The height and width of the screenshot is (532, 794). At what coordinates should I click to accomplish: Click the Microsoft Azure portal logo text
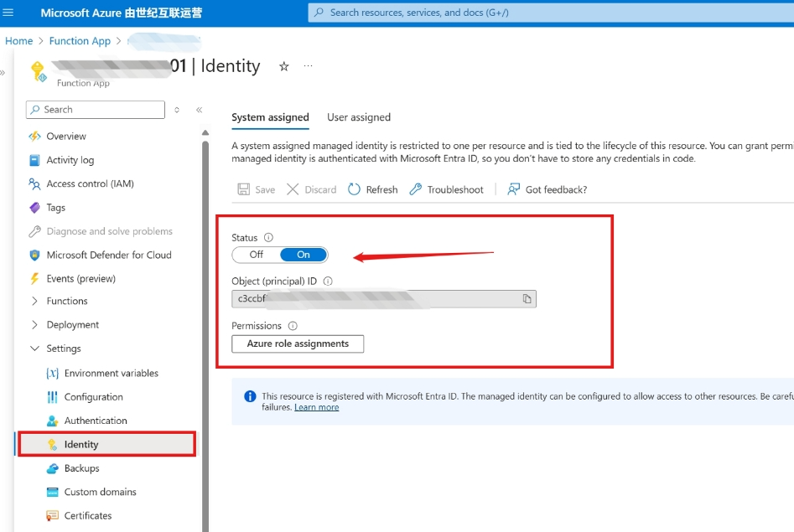click(122, 13)
